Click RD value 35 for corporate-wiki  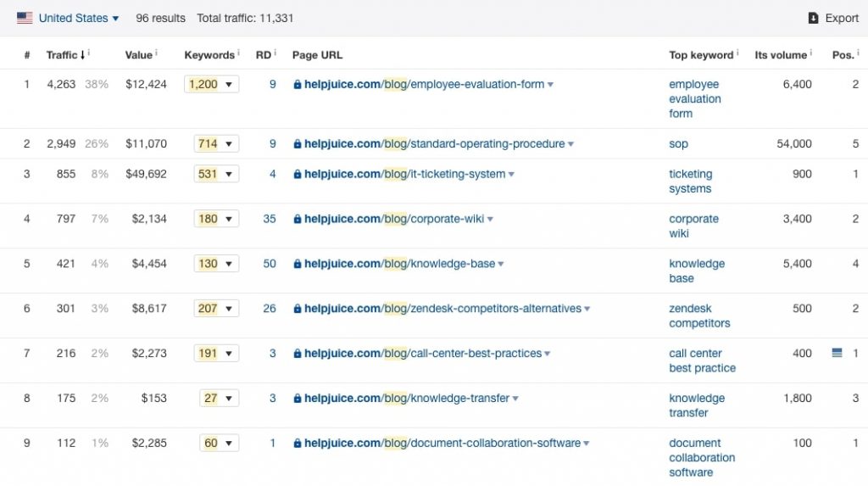coord(269,219)
